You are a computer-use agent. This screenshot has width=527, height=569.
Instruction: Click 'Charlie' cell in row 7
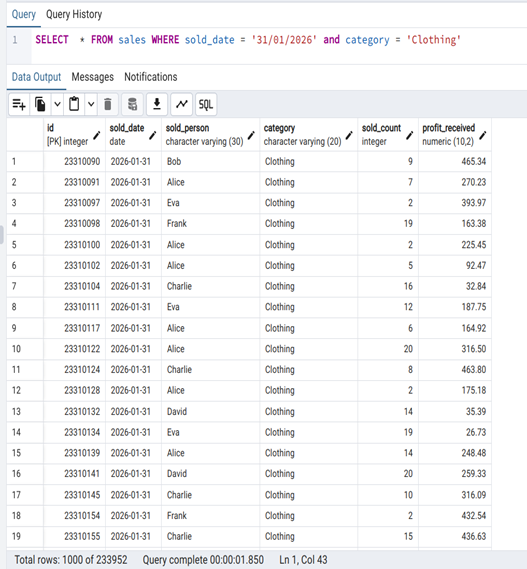(x=211, y=286)
